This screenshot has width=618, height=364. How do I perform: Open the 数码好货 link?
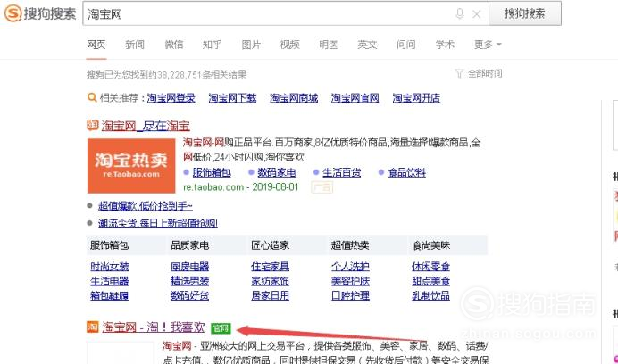click(190, 295)
